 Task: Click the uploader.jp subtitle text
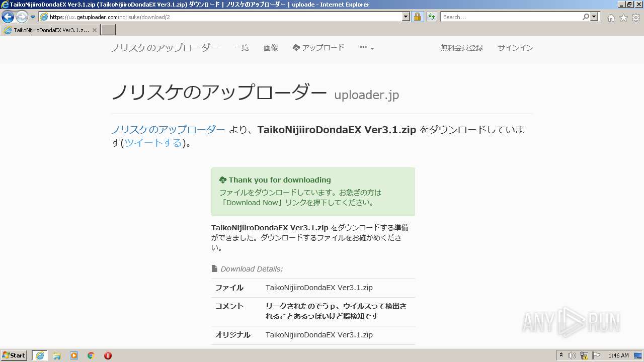[x=367, y=95]
